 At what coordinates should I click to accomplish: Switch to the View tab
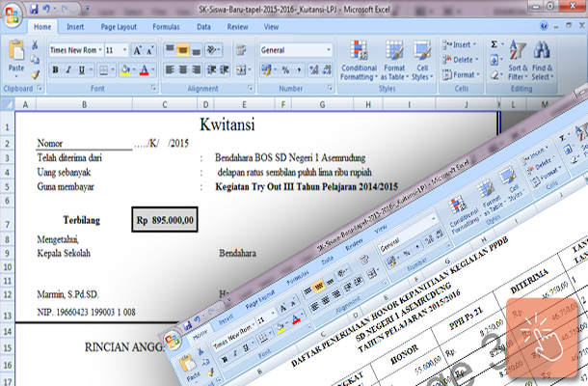click(271, 27)
